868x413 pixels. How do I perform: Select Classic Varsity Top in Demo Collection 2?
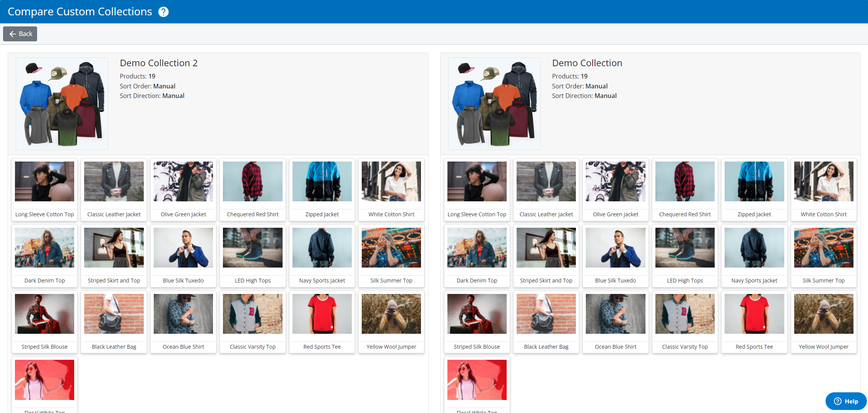pyautogui.click(x=252, y=322)
